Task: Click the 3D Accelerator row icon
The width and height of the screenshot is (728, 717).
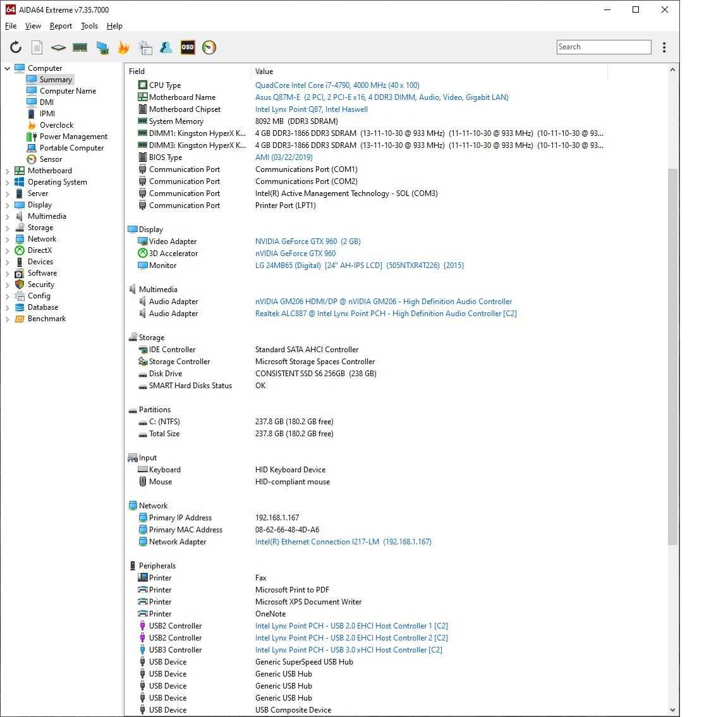Action: 143,253
